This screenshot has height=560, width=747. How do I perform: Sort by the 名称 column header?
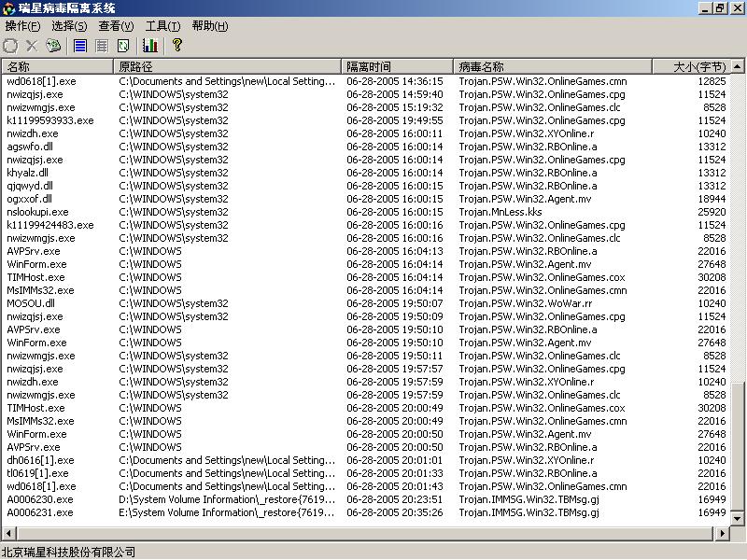pyautogui.click(x=57, y=66)
